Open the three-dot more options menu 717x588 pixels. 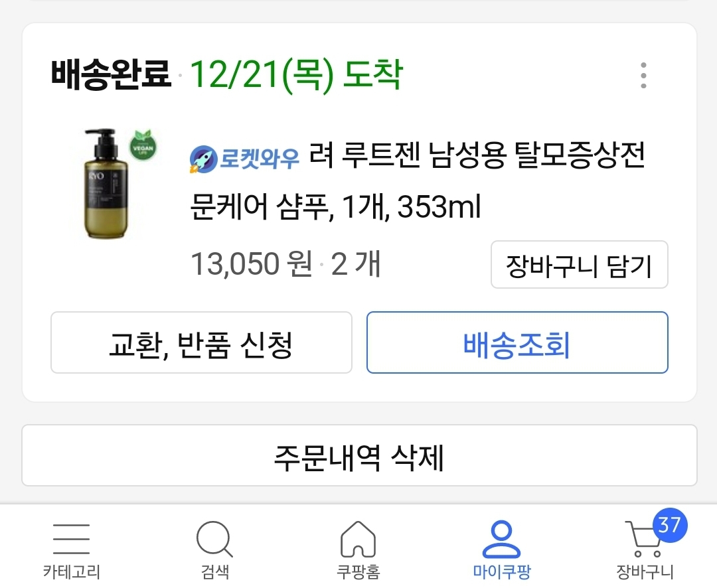[643, 76]
